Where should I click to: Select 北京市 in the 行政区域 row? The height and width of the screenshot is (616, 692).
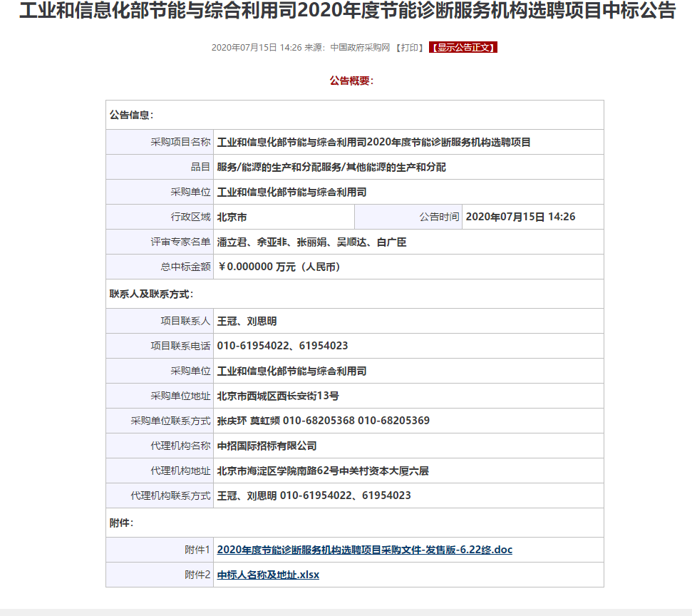[232, 217]
